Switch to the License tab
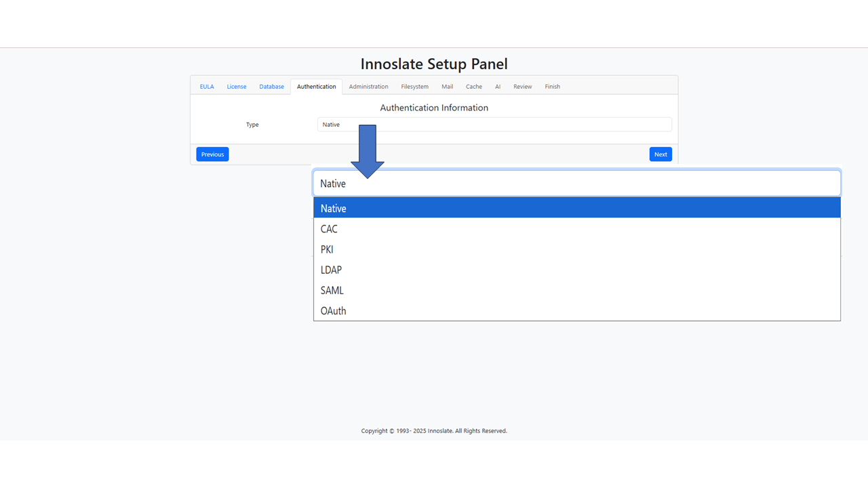868x488 pixels. pos(237,87)
